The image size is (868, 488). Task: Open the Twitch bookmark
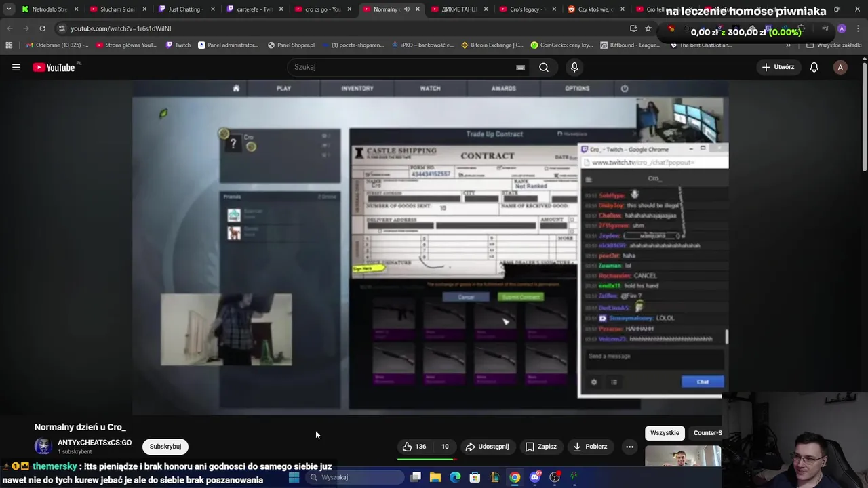178,45
